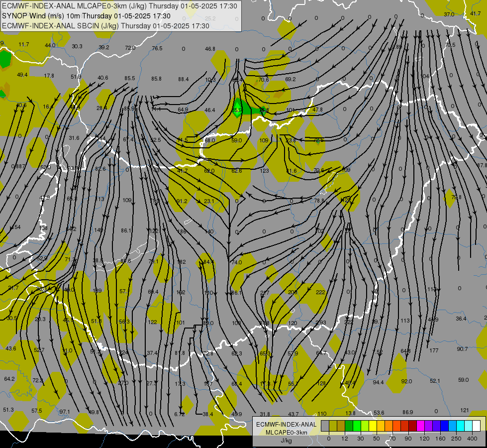Click the dark red legend swatch
Image resolution: width=487 pixels, height=448 pixels.
(412, 426)
